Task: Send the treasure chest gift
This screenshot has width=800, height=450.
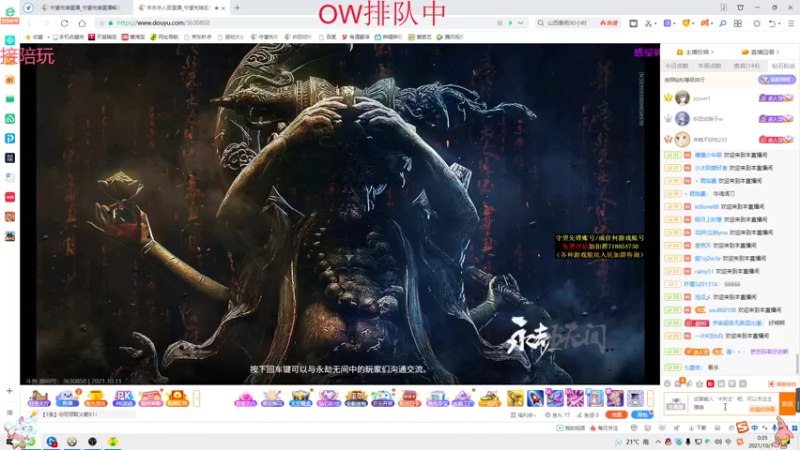Action: [x=301, y=398]
